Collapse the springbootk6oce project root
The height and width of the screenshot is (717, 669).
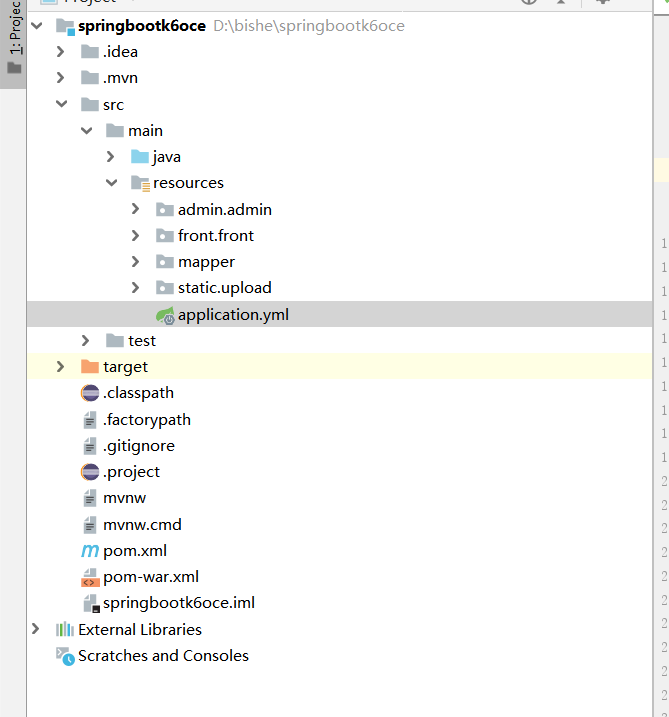click(x=37, y=26)
